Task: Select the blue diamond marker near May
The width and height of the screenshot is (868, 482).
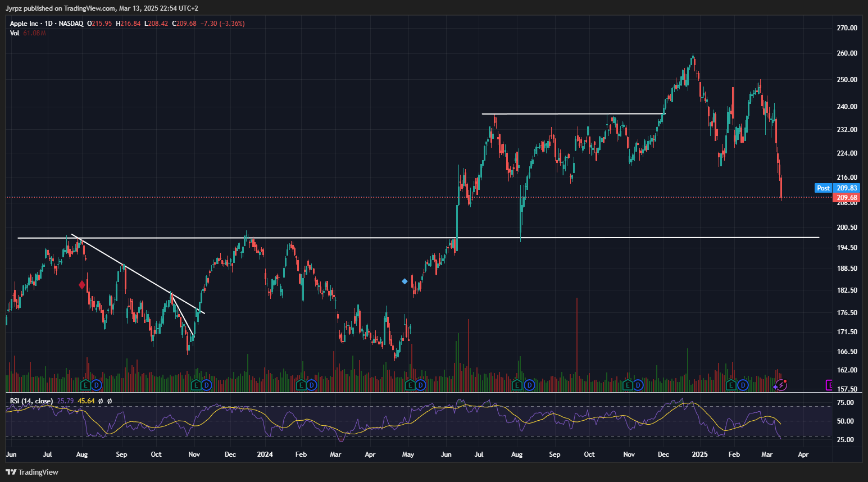Action: (x=405, y=281)
